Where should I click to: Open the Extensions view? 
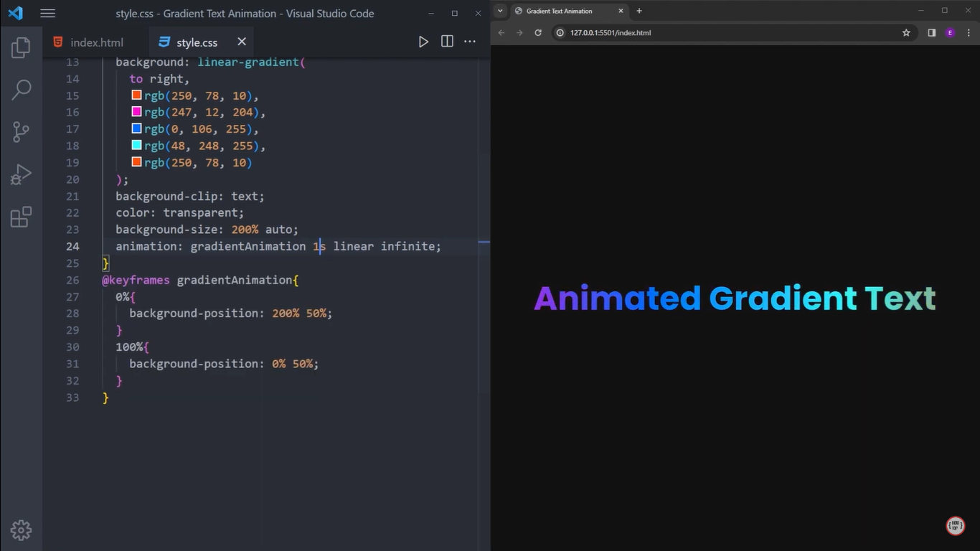point(20,216)
